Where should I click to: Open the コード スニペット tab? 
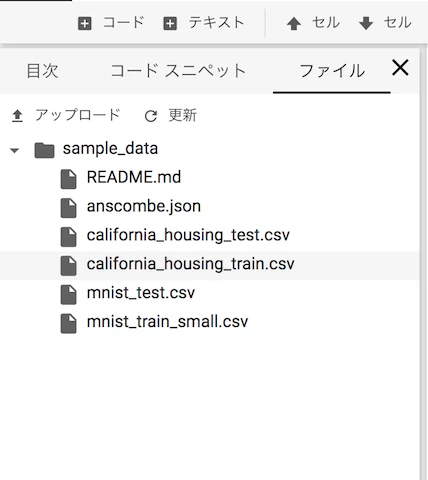click(178, 71)
